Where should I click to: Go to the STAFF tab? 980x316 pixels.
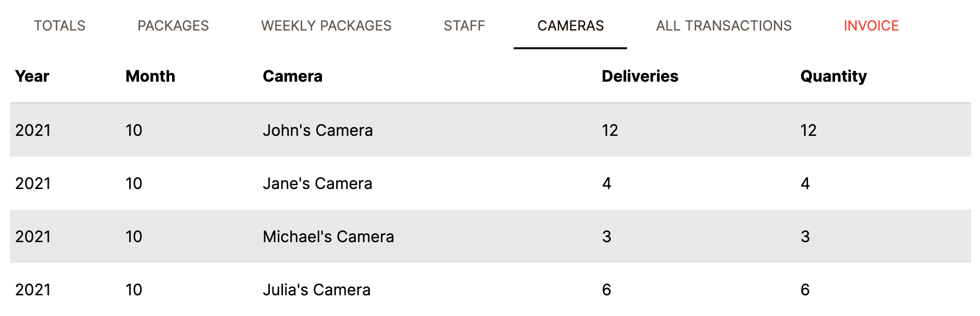pos(464,26)
